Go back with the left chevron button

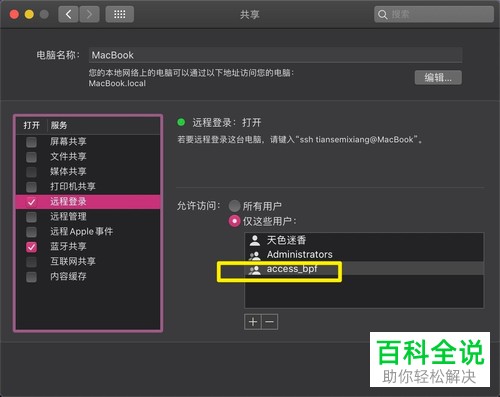coord(69,14)
